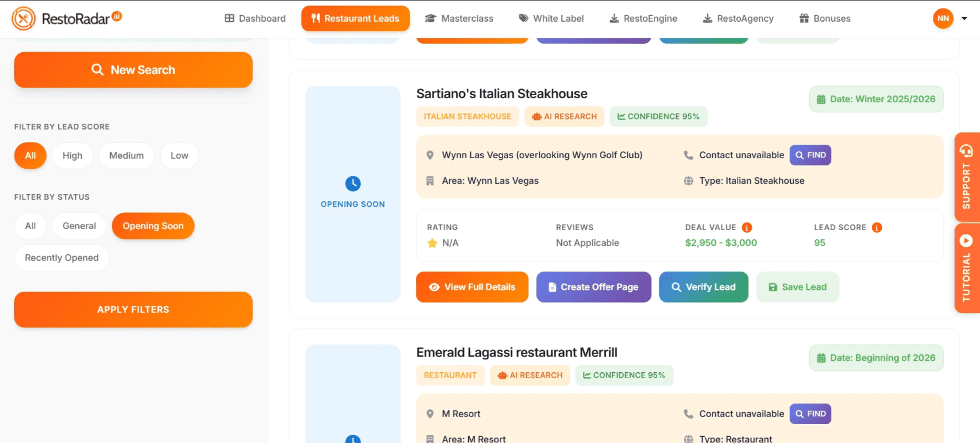Open the RestoEngine download menu
This screenshot has width=980, height=443.
pos(643,18)
